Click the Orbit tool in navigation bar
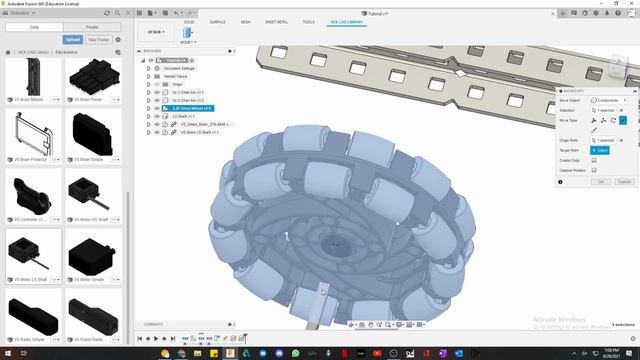Image resolution: width=640 pixels, height=360 pixels. pyautogui.click(x=352, y=324)
